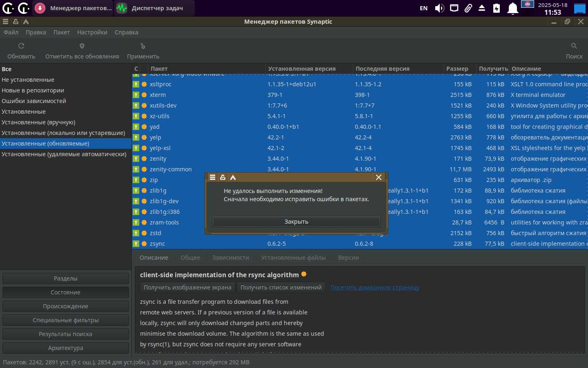Click the orange support icon beside yelp-xsl

click(144, 148)
